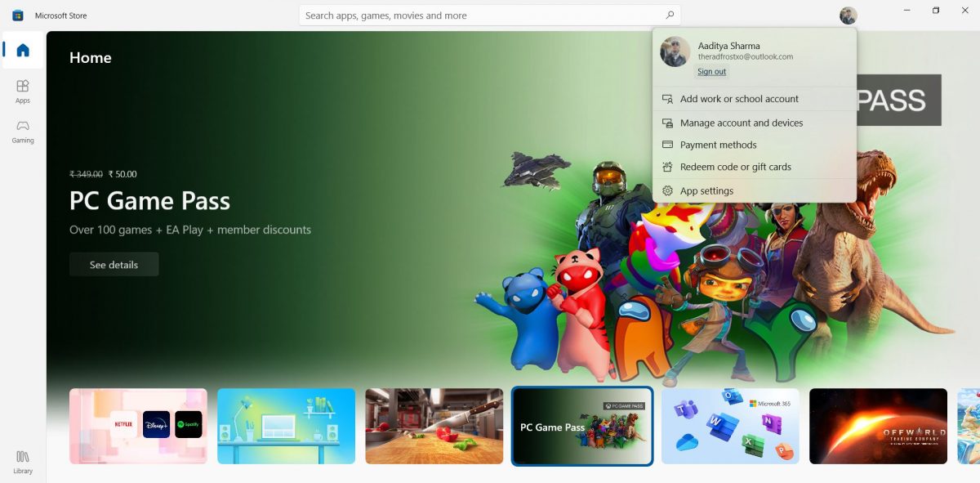Click the Add work or school account icon
The width and height of the screenshot is (980, 483).
[667, 99]
